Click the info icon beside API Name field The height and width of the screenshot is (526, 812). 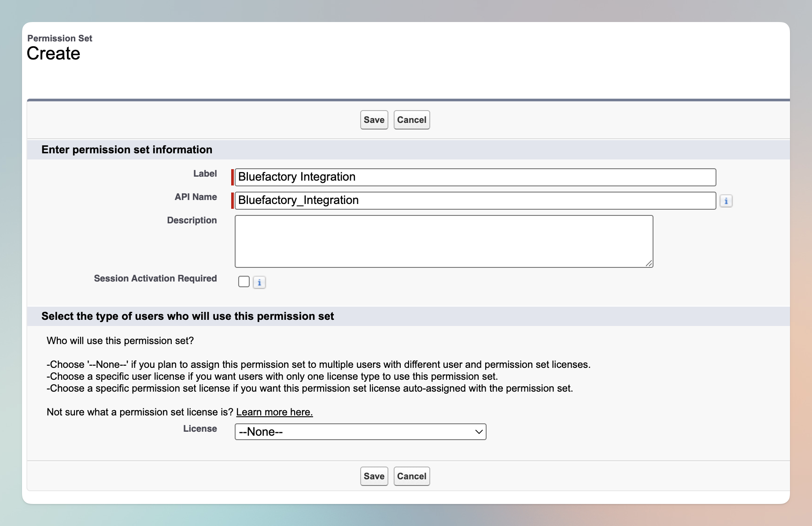tap(726, 201)
